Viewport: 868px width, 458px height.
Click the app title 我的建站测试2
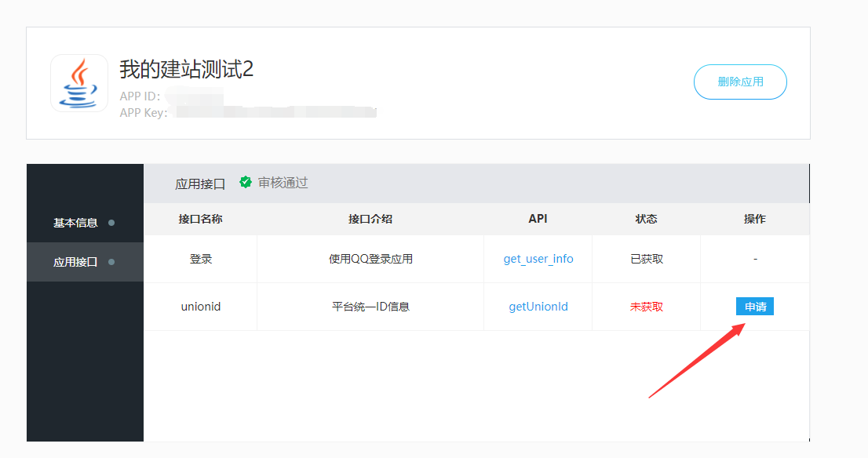187,70
